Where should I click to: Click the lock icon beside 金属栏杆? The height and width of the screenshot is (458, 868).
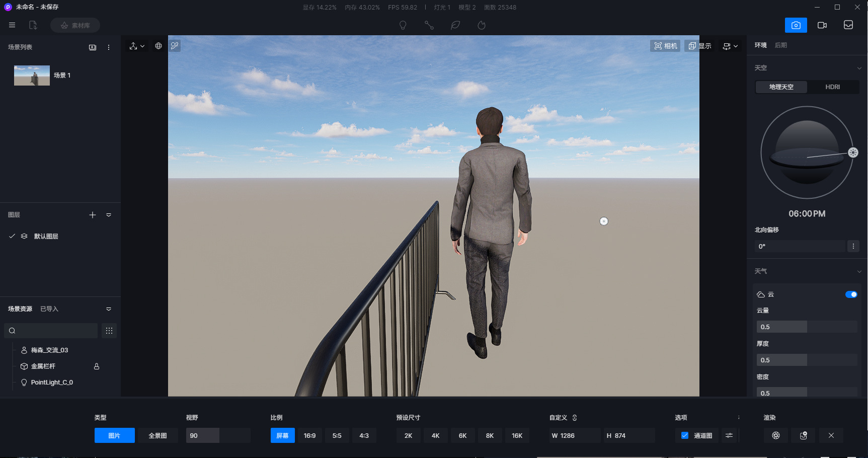point(97,366)
